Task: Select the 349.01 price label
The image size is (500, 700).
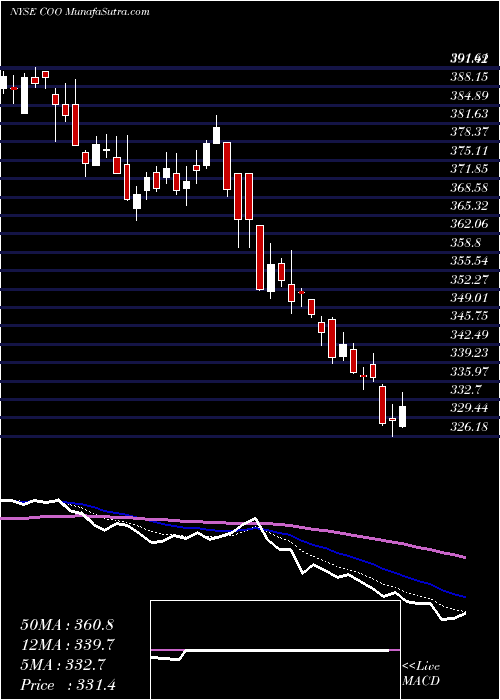Action: [x=469, y=297]
